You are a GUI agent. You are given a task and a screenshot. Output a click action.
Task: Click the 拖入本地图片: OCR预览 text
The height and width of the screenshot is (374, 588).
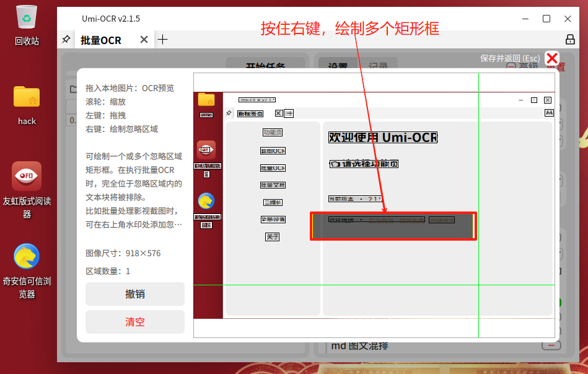click(x=129, y=88)
